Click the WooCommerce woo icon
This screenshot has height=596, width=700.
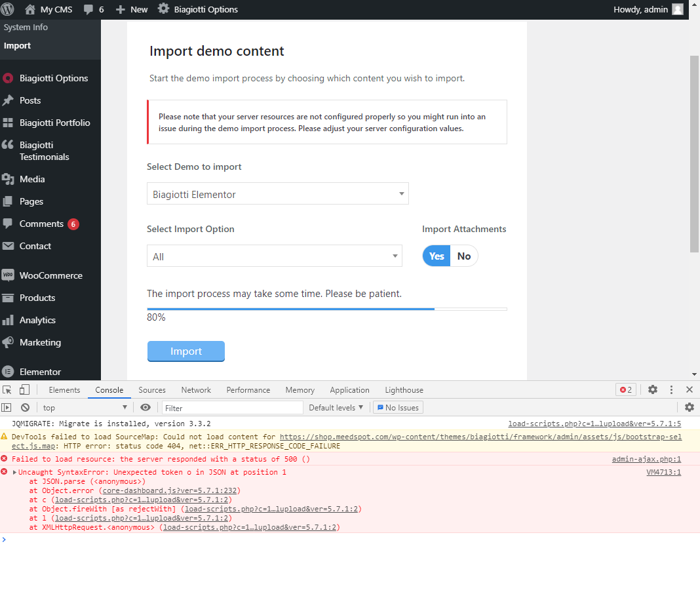coord(8,275)
